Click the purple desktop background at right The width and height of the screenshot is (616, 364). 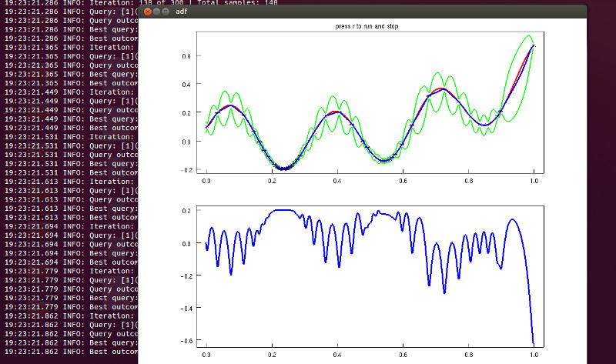tap(601, 192)
